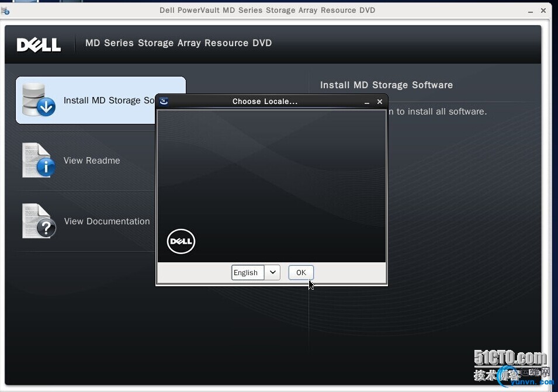This screenshot has width=558, height=392.
Task: Close the Choose Locale dialog
Action: point(380,102)
